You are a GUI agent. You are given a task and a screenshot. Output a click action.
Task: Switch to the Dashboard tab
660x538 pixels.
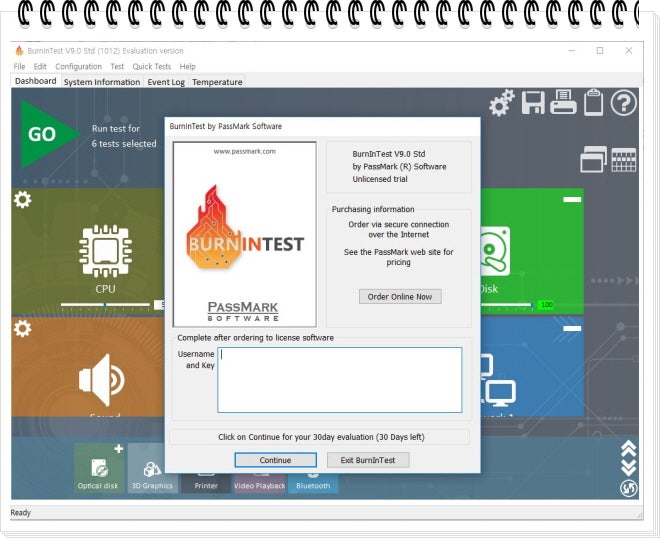36,81
